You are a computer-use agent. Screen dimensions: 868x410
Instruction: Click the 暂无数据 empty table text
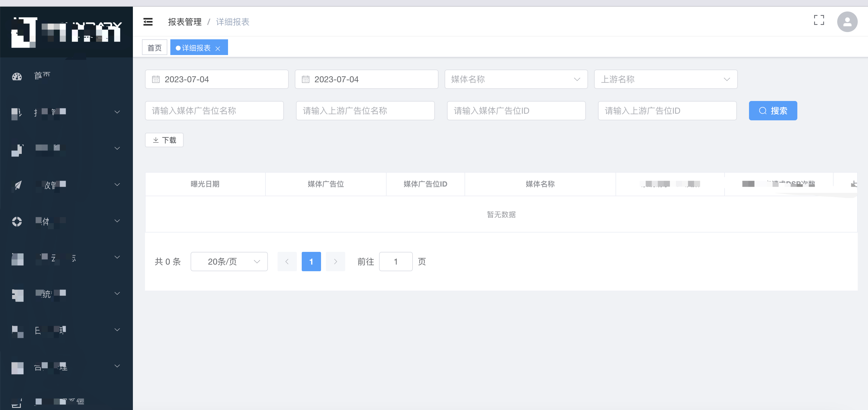tap(501, 214)
